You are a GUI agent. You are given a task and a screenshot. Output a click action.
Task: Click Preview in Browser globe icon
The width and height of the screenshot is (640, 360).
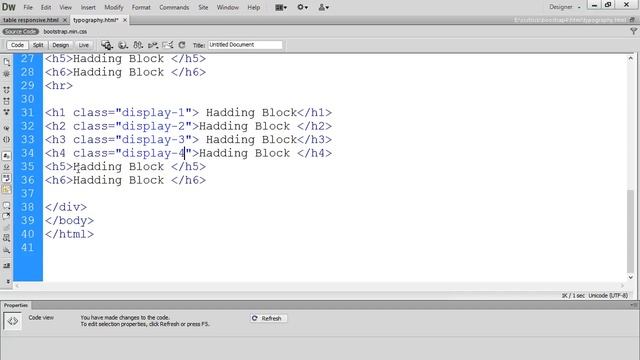click(122, 45)
